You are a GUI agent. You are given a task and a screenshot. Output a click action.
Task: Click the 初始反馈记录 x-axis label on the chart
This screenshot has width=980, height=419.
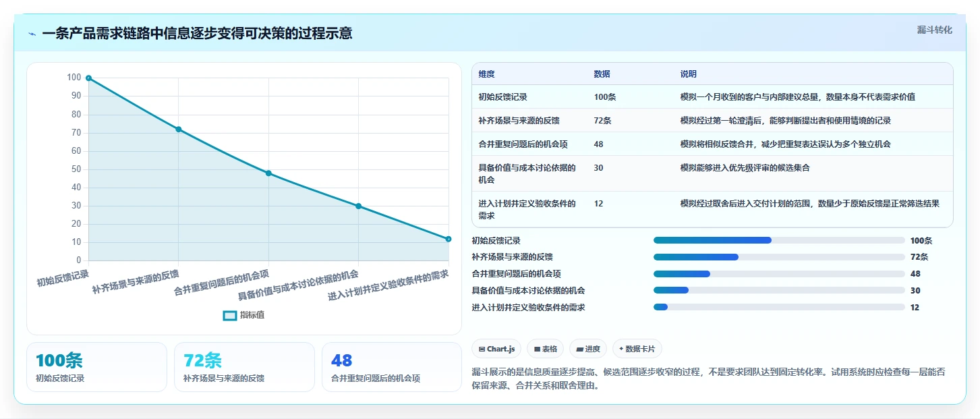click(63, 278)
